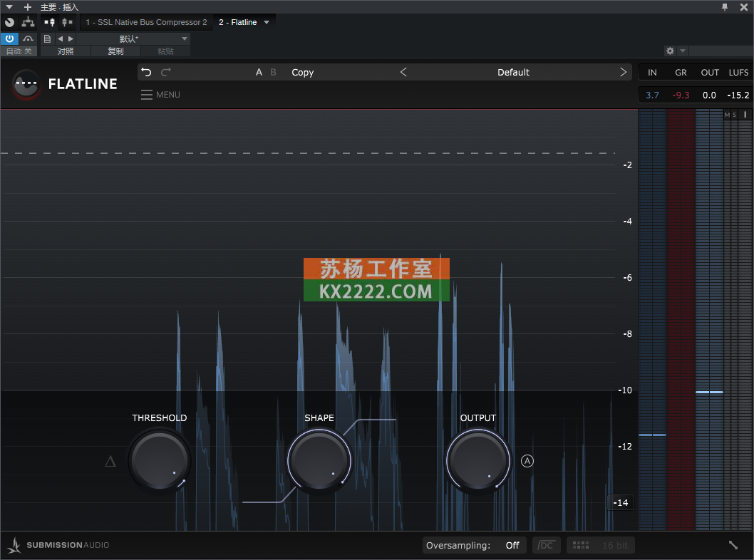The image size is (754, 560).
Task: Select the B state slot
Action: (273, 72)
